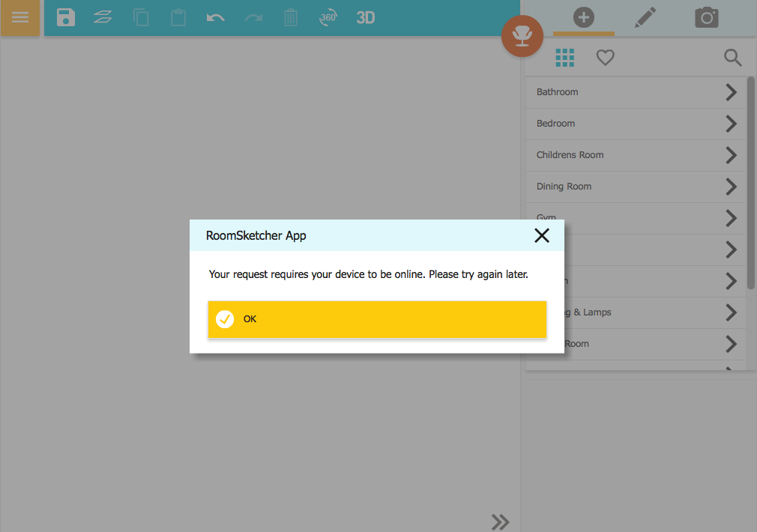Viewport: 757px width, 532px height.
Task: Click the Copy icon in the toolbar
Action: pyautogui.click(x=141, y=17)
